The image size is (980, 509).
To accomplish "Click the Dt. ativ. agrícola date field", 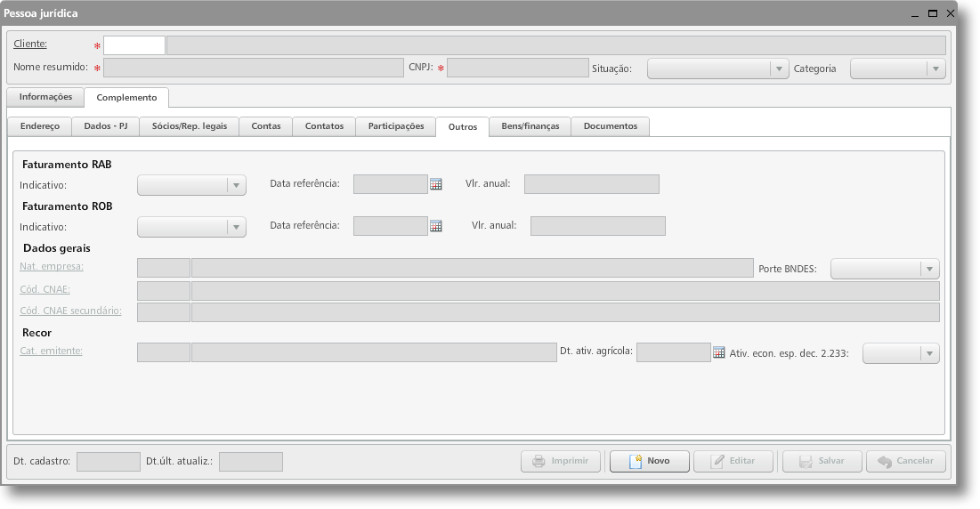I will [x=674, y=352].
